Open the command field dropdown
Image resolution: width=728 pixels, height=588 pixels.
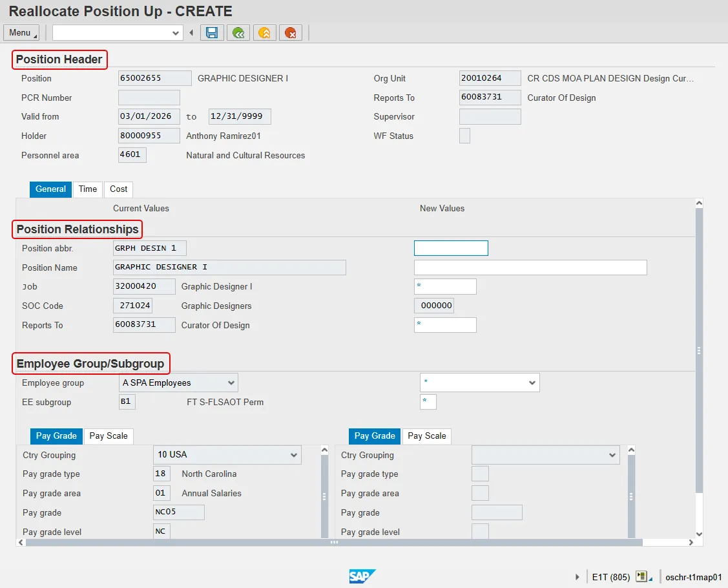(176, 33)
